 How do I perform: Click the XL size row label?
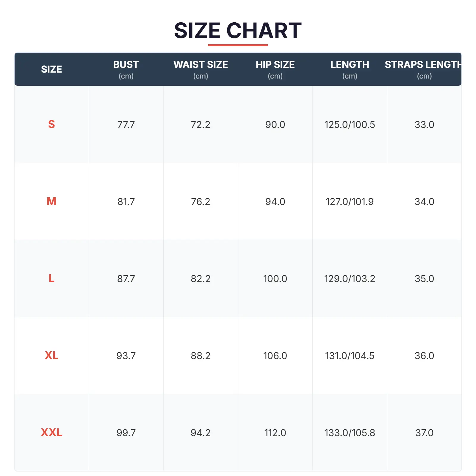click(x=51, y=356)
